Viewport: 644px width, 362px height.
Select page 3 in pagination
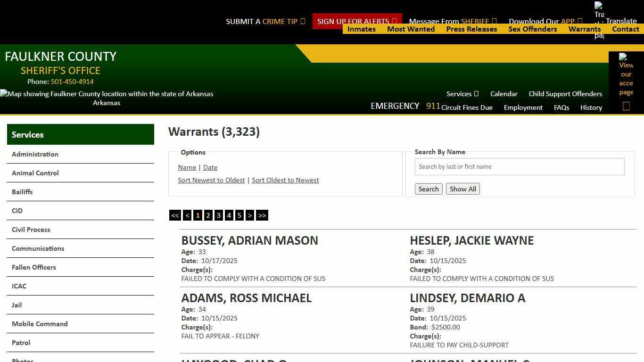click(x=218, y=215)
